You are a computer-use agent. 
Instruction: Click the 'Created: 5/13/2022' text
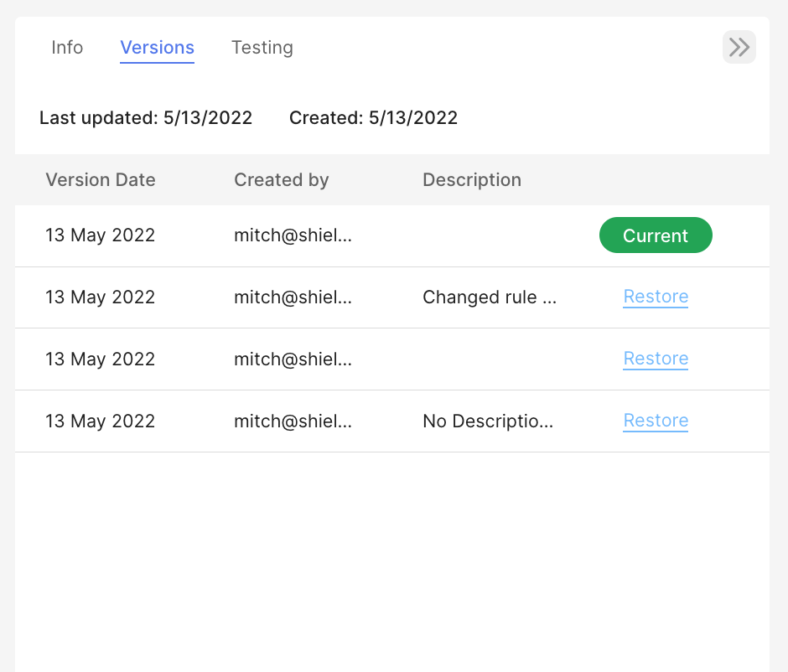point(373,118)
